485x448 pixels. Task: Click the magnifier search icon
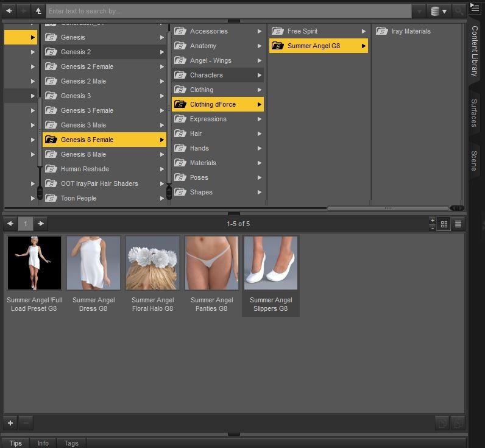pos(458,11)
